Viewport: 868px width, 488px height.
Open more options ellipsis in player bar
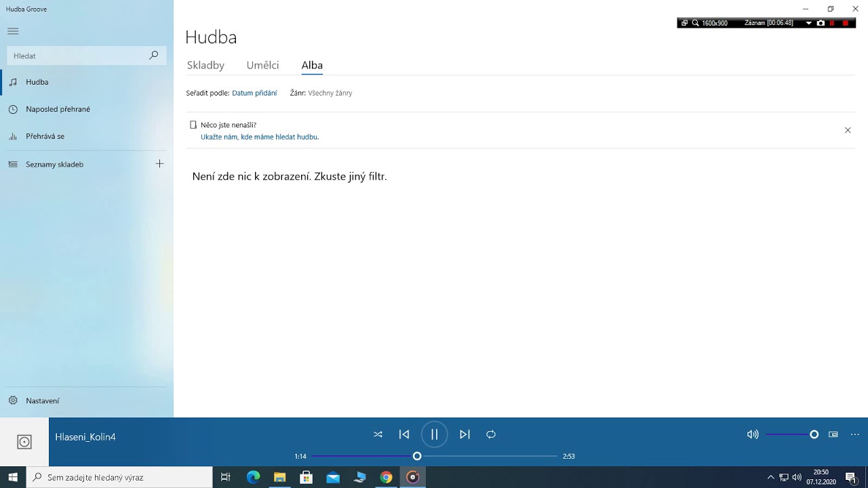coord(855,434)
